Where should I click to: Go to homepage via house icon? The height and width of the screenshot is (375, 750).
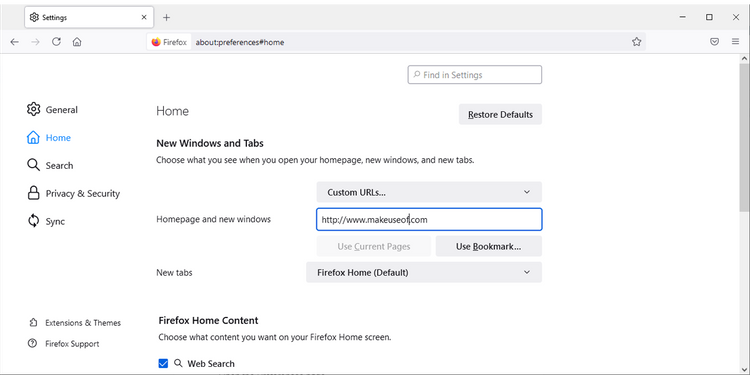pyautogui.click(x=77, y=42)
